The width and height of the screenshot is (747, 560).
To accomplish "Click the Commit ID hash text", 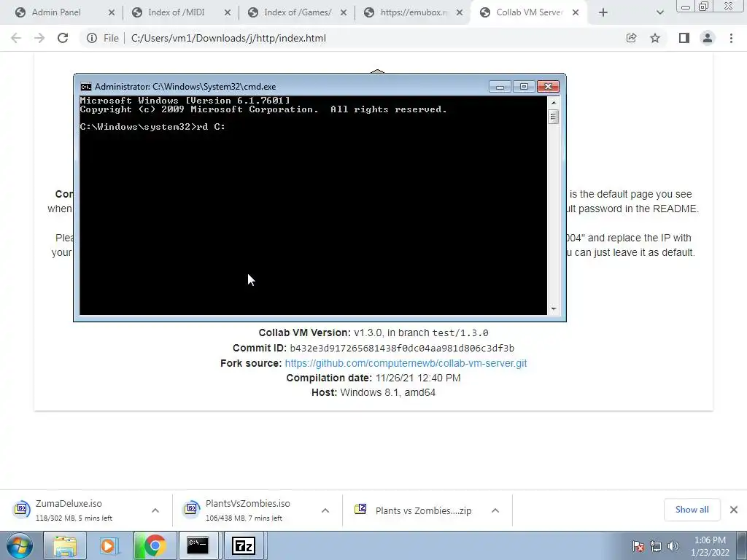I will click(x=402, y=348).
